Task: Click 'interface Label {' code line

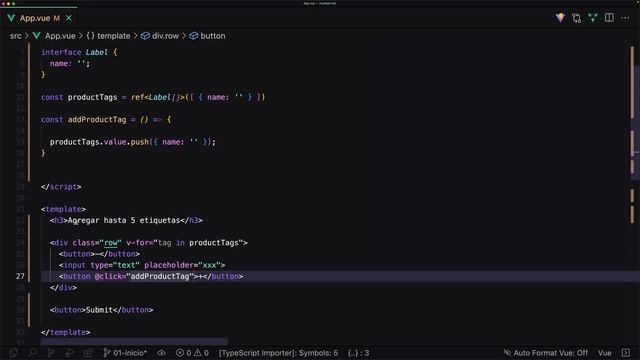Action: [x=79, y=52]
